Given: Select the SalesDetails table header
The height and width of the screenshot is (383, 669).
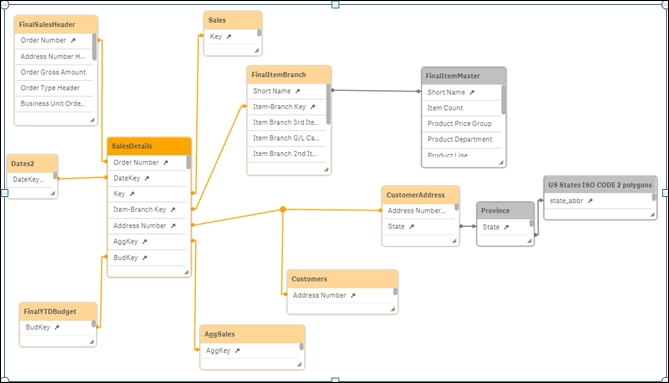Looking at the screenshot, I should tap(149, 146).
